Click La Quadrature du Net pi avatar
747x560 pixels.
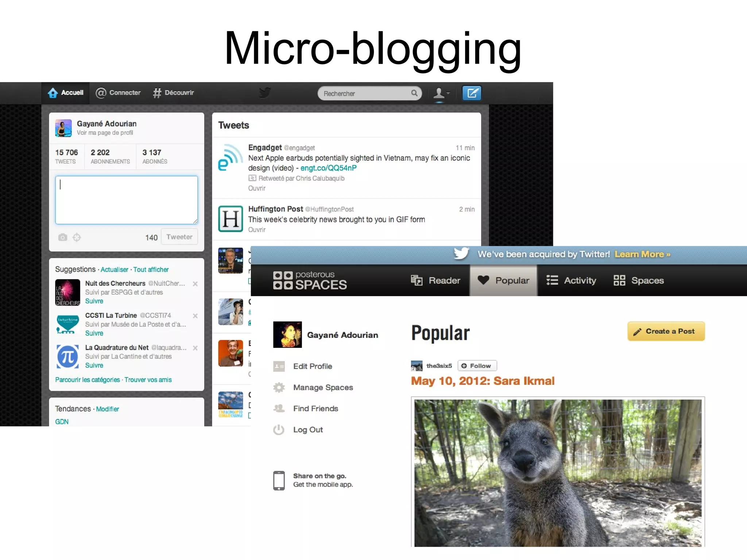[x=67, y=357]
